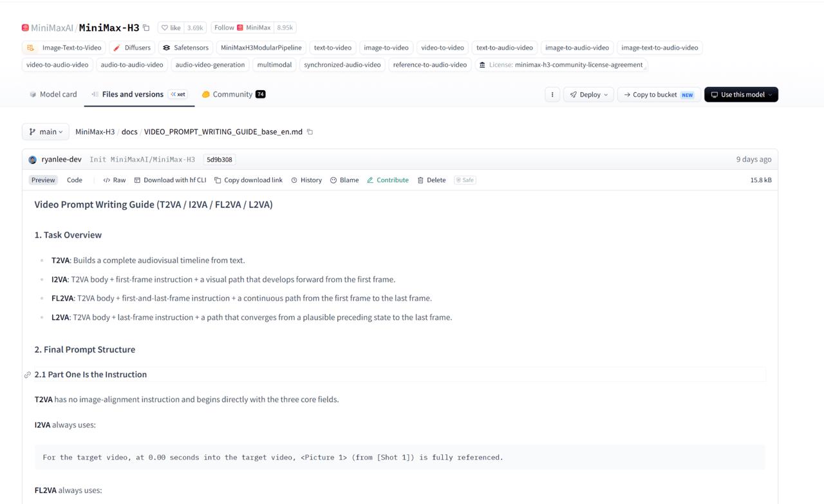The image size is (824, 504).
Task: Open commit 5d9b308
Action: pos(220,160)
